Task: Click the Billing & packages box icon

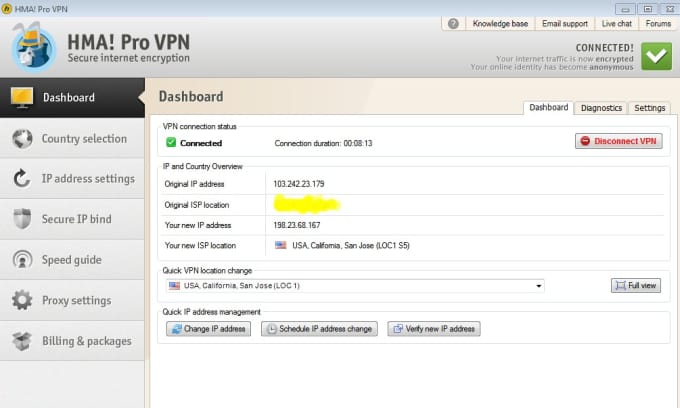Action: click(22, 341)
